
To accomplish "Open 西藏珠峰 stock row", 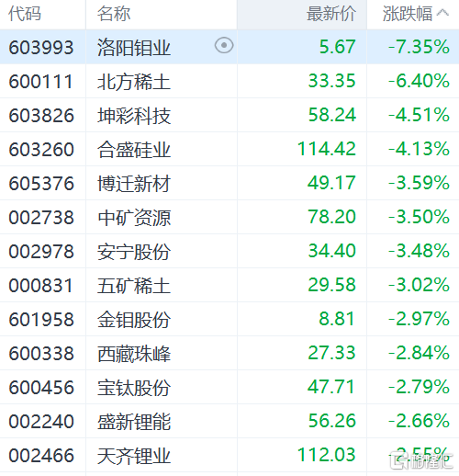I will pos(229,353).
